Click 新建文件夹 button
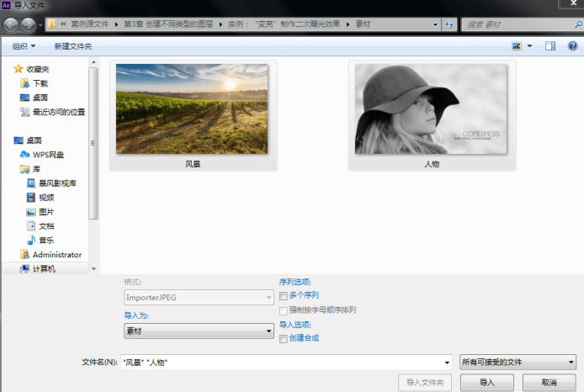The width and height of the screenshot is (584, 392). (73, 46)
